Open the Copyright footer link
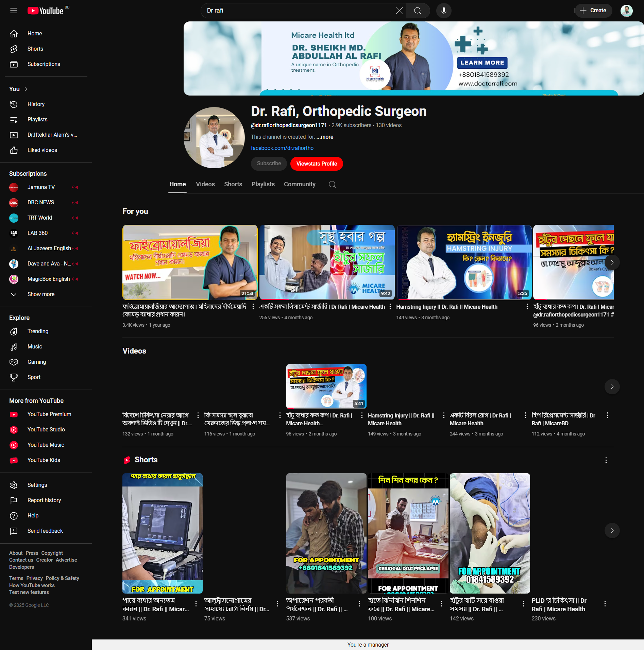The width and height of the screenshot is (644, 650). click(x=52, y=553)
